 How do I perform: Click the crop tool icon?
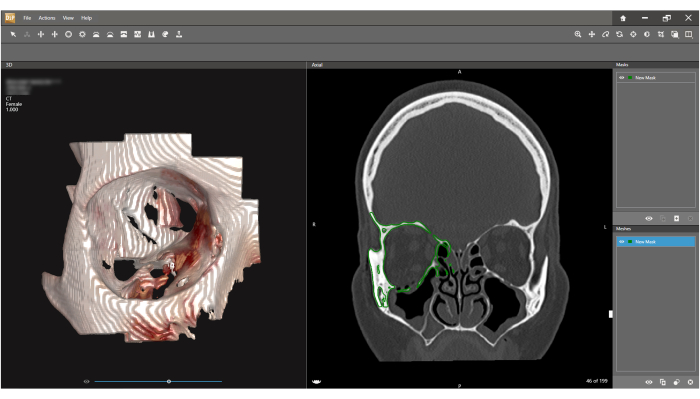[x=661, y=34]
